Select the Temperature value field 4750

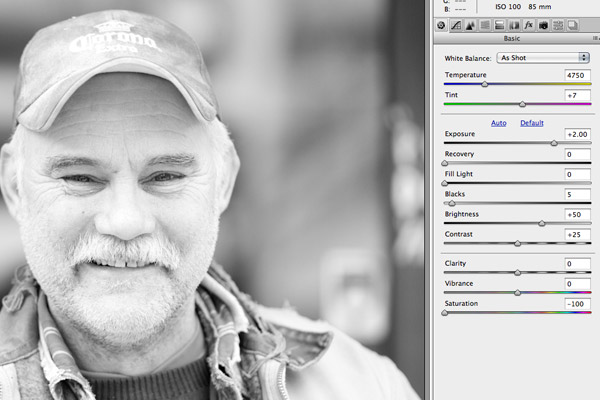(x=577, y=75)
